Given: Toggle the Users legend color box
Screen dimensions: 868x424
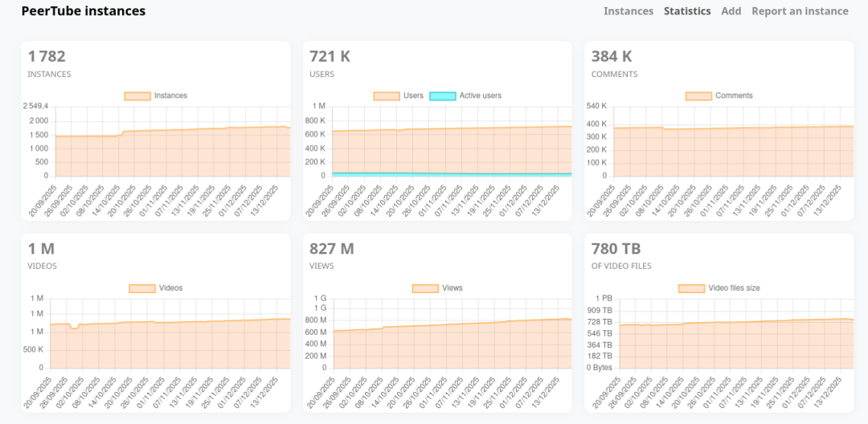Looking at the screenshot, I should tap(387, 96).
